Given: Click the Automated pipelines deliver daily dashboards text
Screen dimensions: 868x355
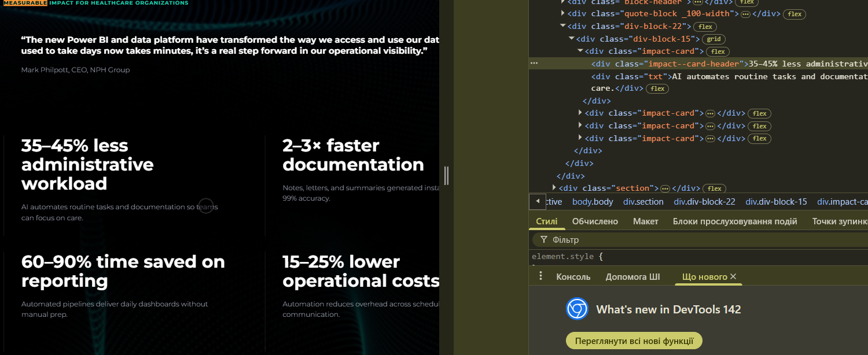Looking at the screenshot, I should coord(115,309).
